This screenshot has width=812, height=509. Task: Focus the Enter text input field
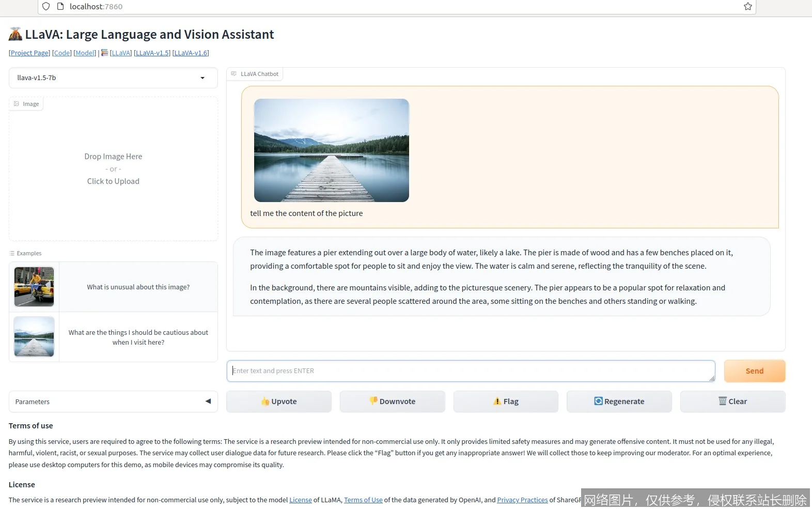(470, 371)
